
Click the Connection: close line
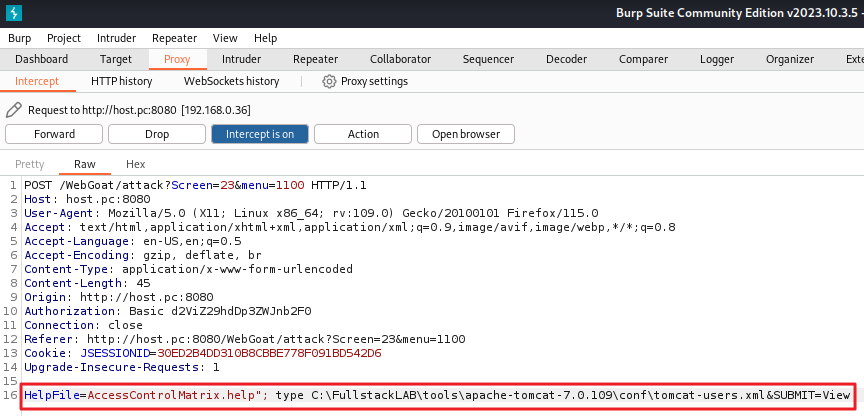click(x=84, y=325)
